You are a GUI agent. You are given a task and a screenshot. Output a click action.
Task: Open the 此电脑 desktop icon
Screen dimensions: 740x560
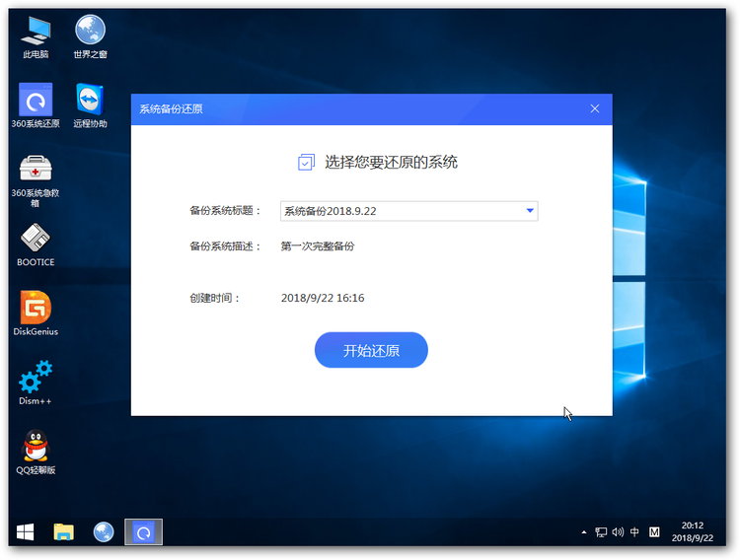point(36,37)
